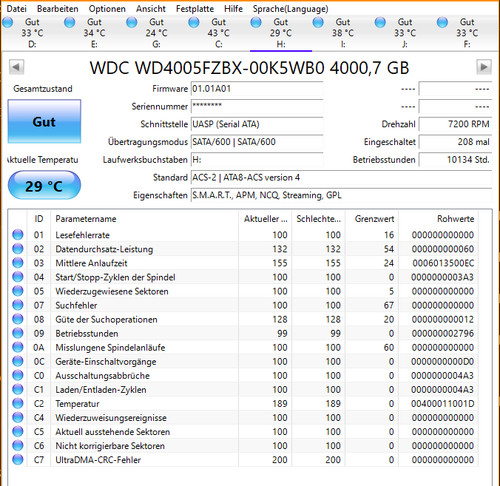Select the Temperatur parameter name text
500x486 pixels.
pos(77,404)
